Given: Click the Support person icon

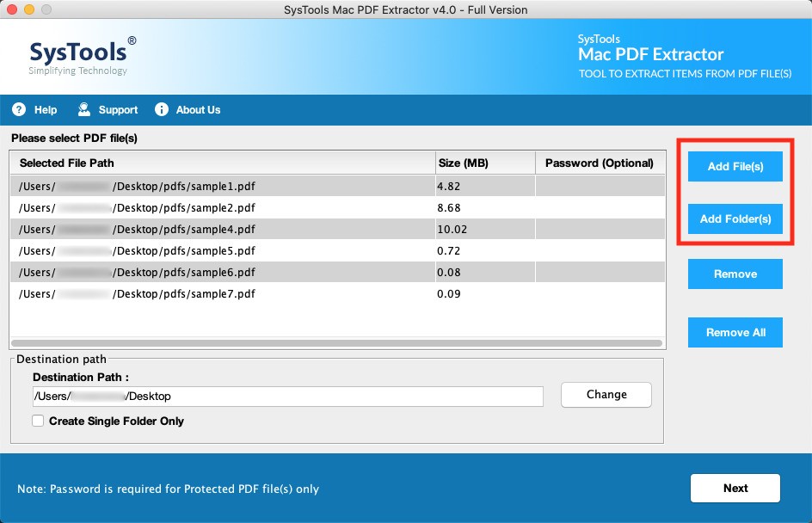Looking at the screenshot, I should (84, 109).
